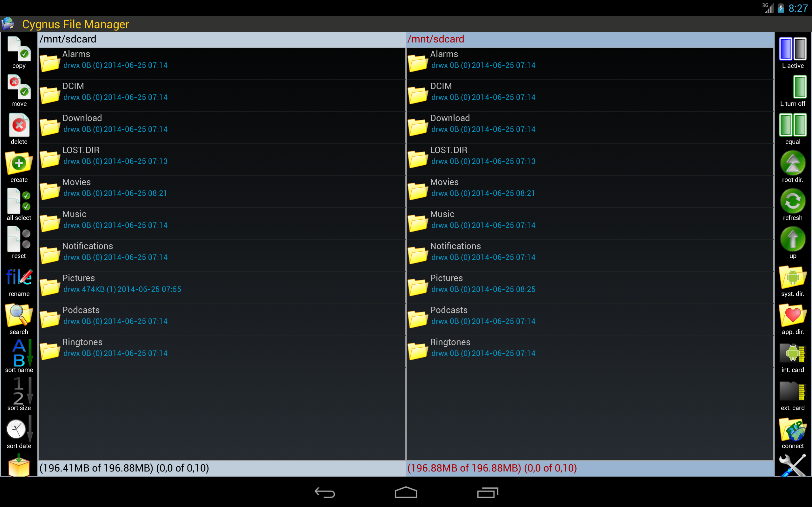The width and height of the screenshot is (812, 507).
Task: Toggle the L active panel switch
Action: [793, 50]
